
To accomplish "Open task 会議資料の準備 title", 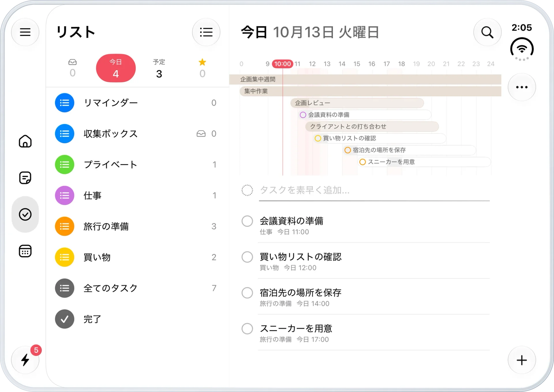I will tap(291, 221).
